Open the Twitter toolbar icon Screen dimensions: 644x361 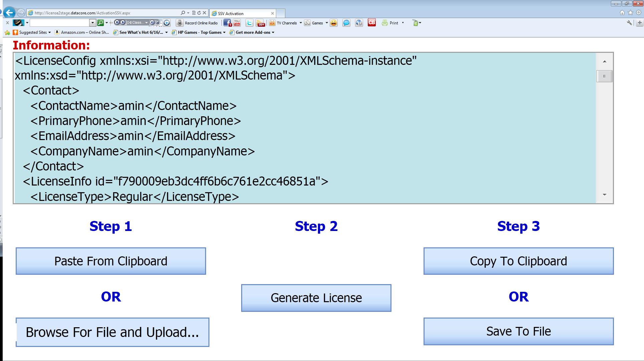tap(249, 23)
